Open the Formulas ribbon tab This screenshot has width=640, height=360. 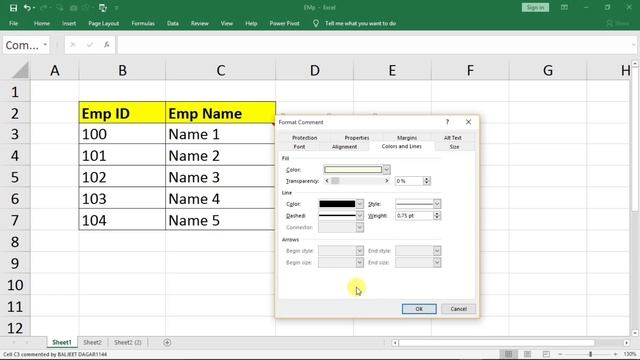143,24
